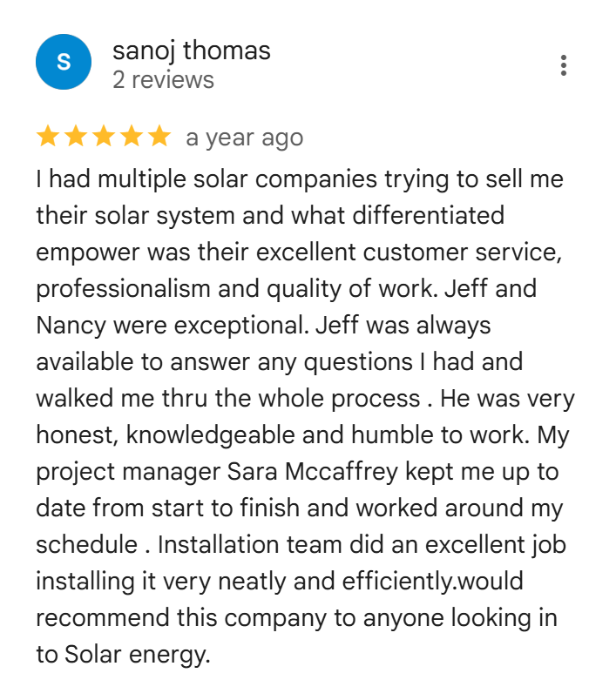Click the "a year ago" timestamp
Viewport: 616px width, 700px height.
pos(244,138)
